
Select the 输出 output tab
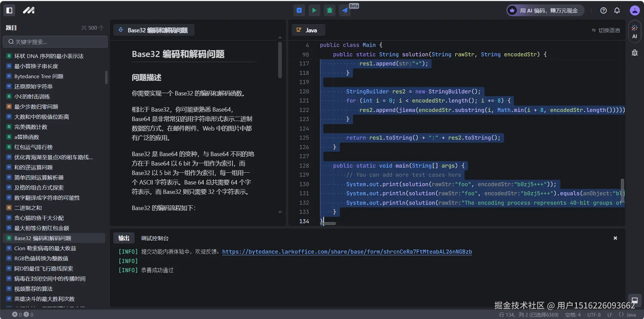[124, 238]
